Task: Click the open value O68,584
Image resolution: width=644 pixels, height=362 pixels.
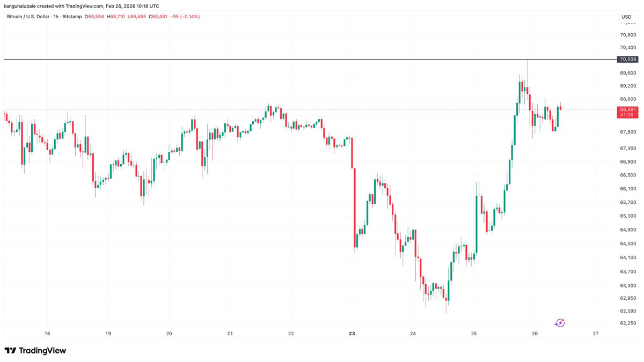Action: click(94, 17)
